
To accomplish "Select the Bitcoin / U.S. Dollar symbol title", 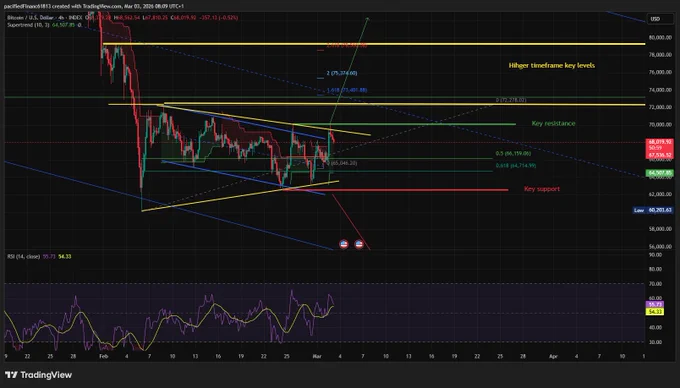I will click(x=29, y=18).
